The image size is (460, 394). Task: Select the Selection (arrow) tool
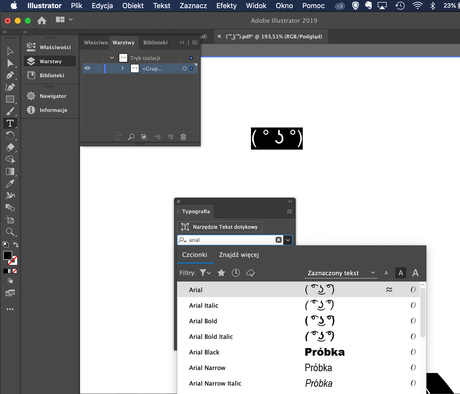(10, 51)
